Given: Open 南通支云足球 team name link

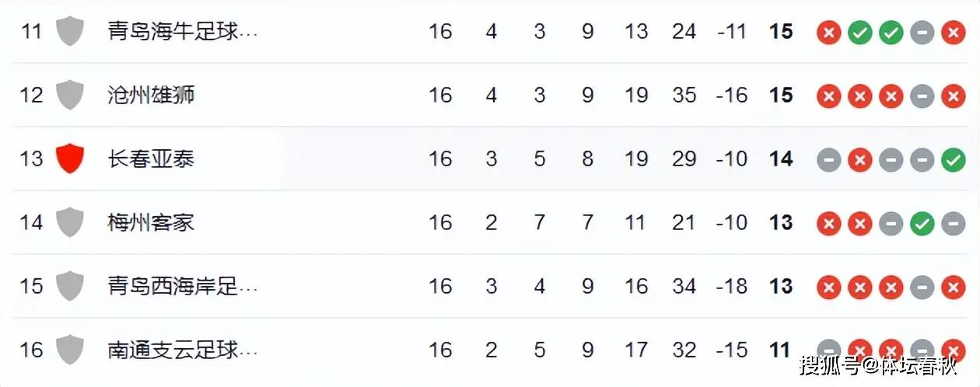Looking at the screenshot, I should tap(182, 350).
